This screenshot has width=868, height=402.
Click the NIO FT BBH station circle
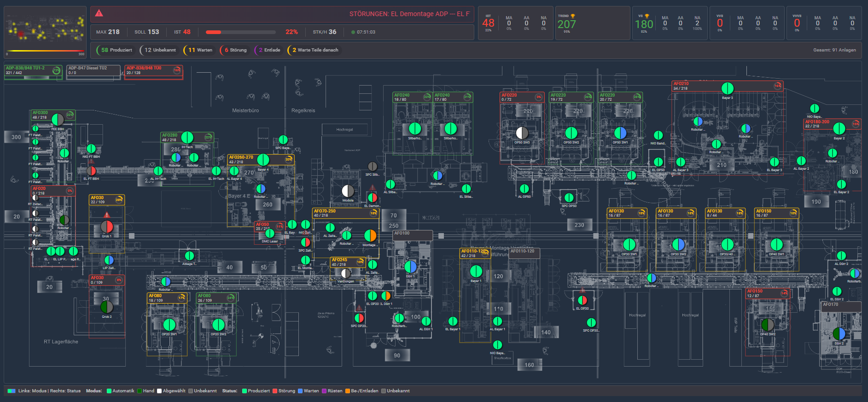pyautogui.click(x=91, y=149)
